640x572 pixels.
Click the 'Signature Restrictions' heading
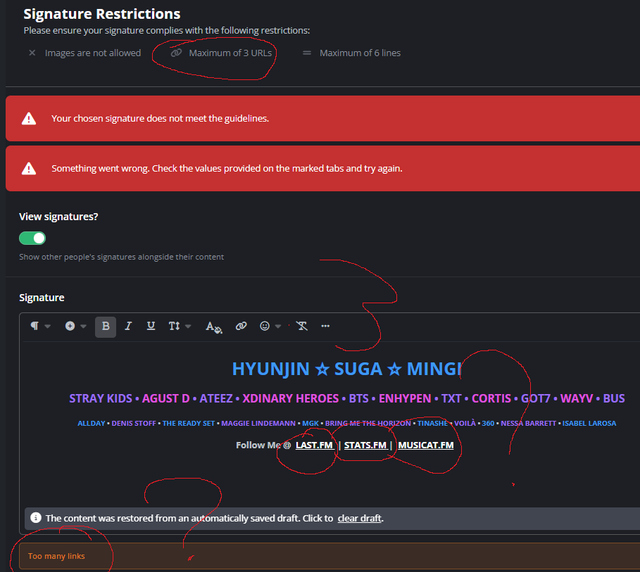tap(102, 14)
